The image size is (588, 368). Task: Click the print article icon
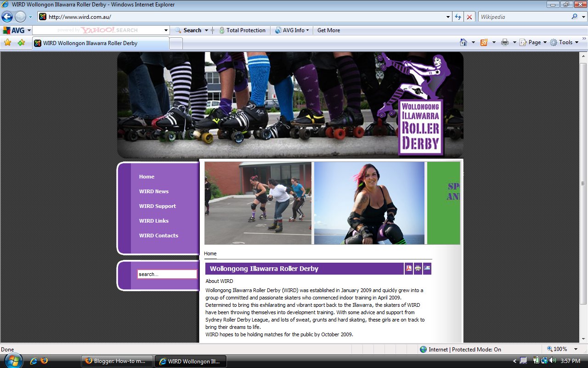418,269
